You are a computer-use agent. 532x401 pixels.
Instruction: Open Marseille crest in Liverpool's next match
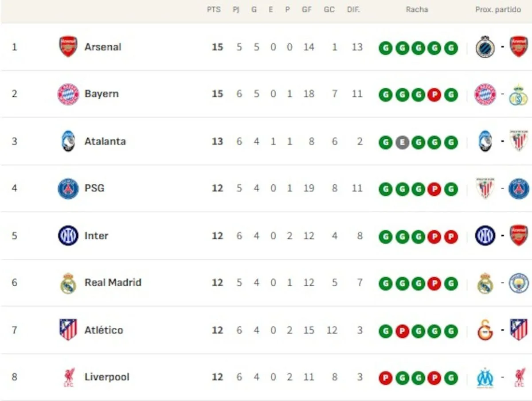pyautogui.click(x=485, y=378)
